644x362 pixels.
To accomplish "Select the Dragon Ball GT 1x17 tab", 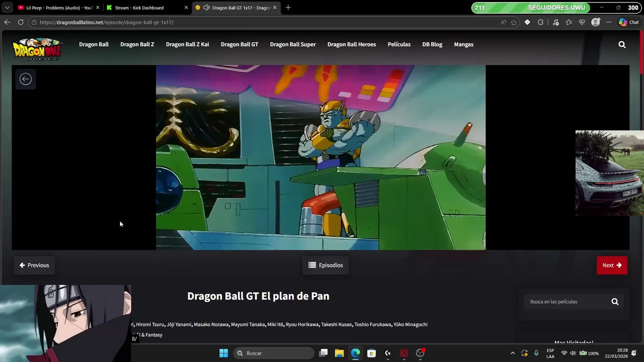I will pyautogui.click(x=236, y=8).
